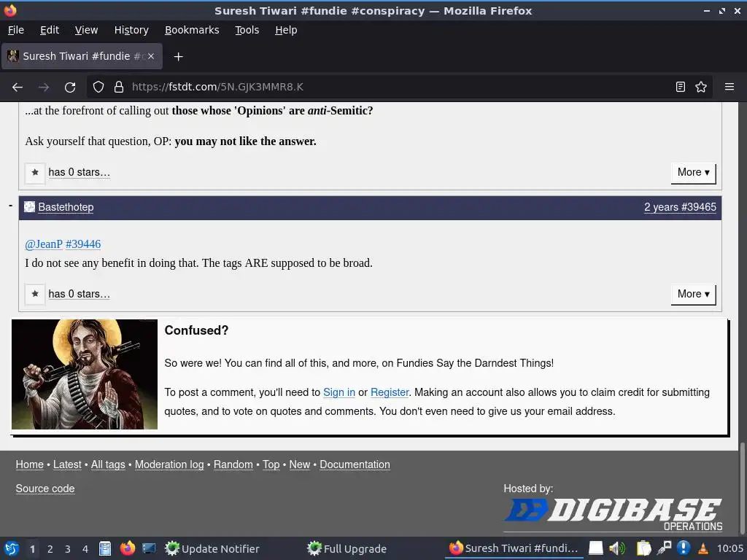Expand More dropdown on the first comment
The height and width of the screenshot is (560, 747).
tap(693, 172)
